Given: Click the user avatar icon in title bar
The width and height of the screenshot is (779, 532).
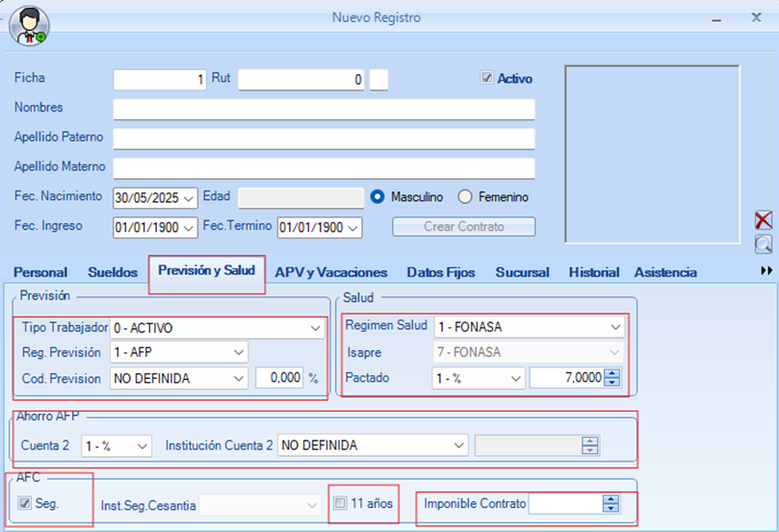Looking at the screenshot, I should coord(28,26).
